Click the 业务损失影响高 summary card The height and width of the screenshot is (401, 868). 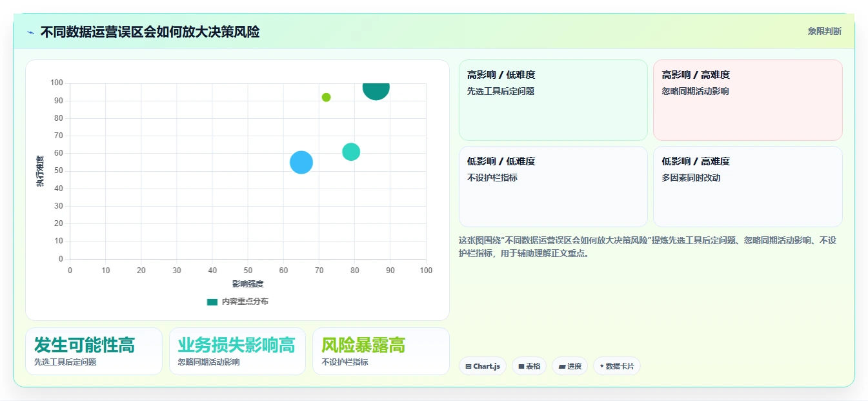pyautogui.click(x=237, y=351)
